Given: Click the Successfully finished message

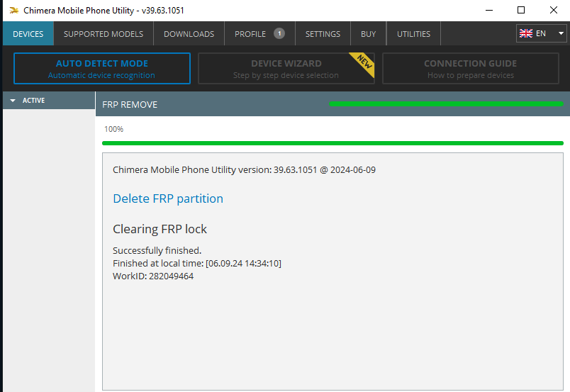Looking at the screenshot, I should pos(157,250).
